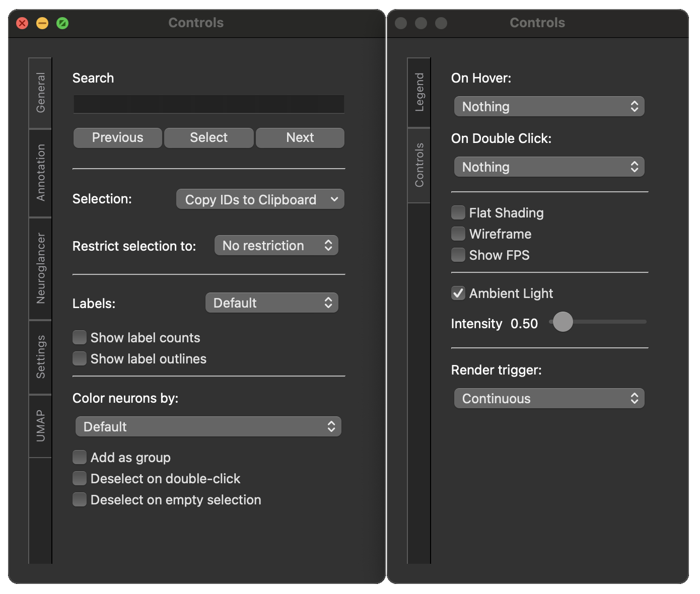The height and width of the screenshot is (594, 700).
Task: Switch to the UMAP tab
Action: coord(40,426)
